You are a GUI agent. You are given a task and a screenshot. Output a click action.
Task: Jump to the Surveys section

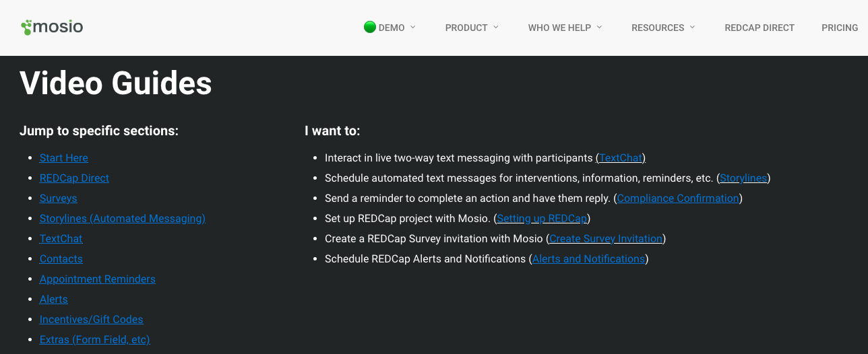point(58,198)
